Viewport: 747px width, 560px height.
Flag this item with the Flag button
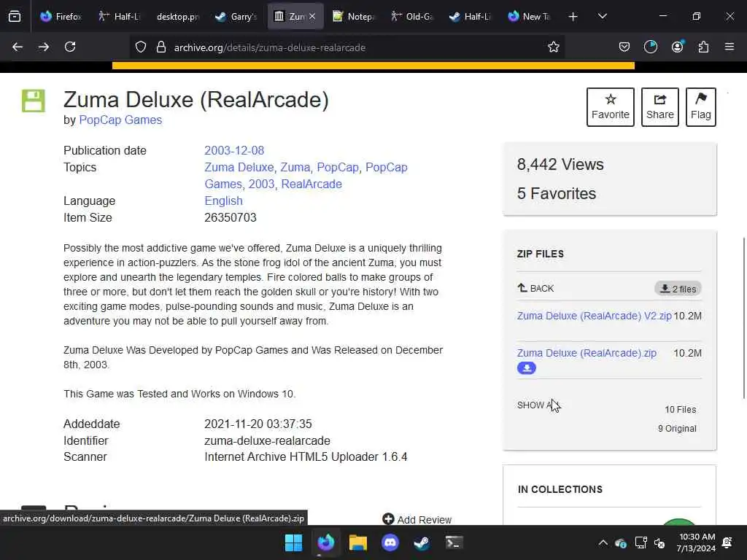[x=701, y=107]
